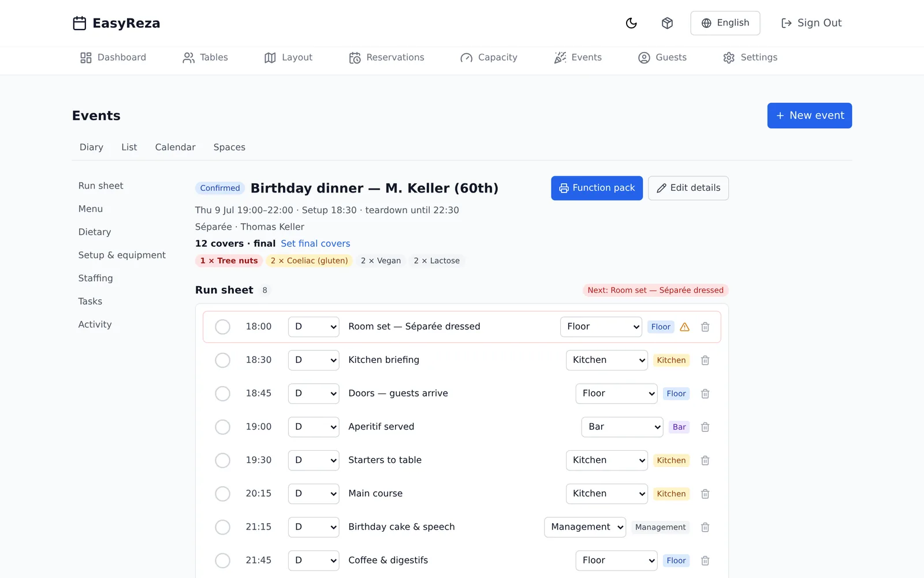Click the Next: Room set status badge

(x=655, y=290)
